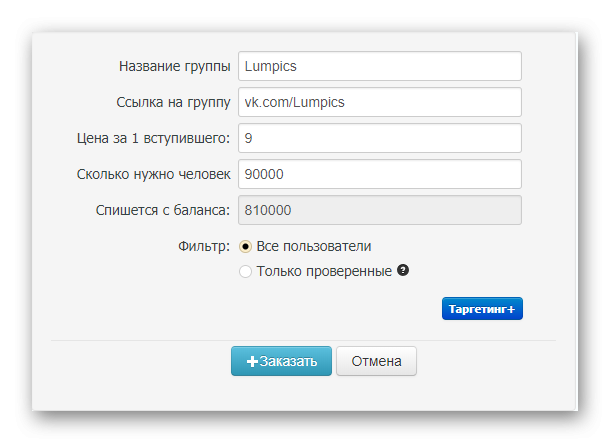Click the 'Сколько нужно человек' label
Screen dimensions: 610x443
tap(154, 174)
